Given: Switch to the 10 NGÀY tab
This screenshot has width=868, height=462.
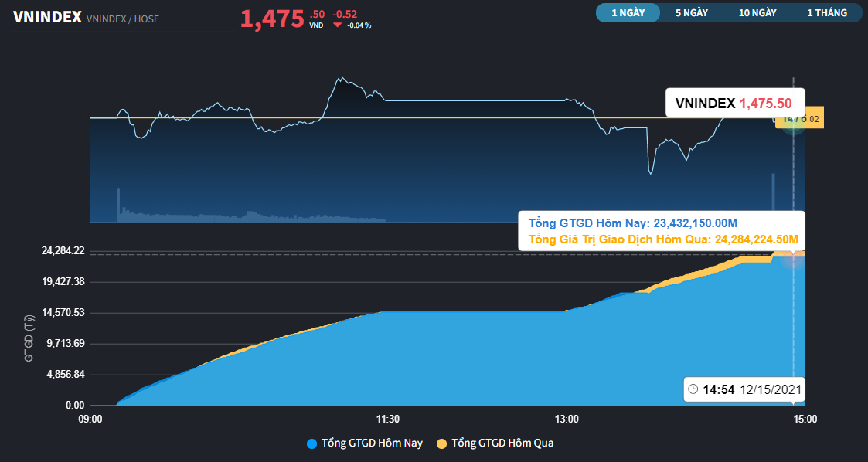Looking at the screenshot, I should point(757,12).
